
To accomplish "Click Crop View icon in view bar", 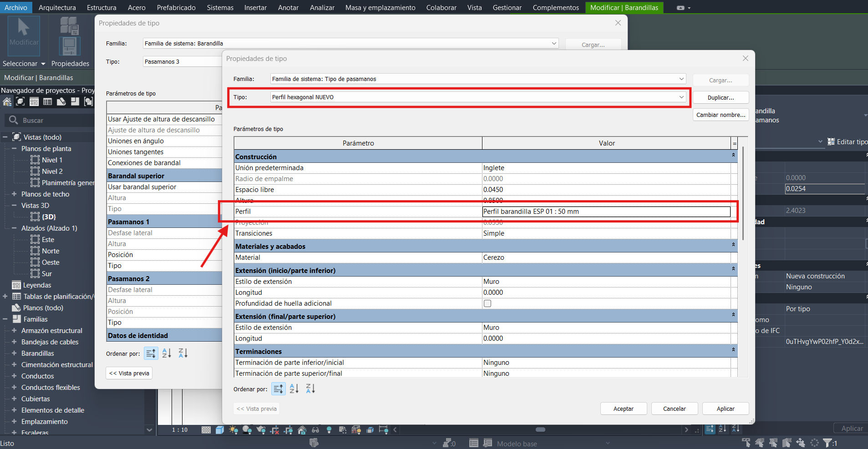I will (x=274, y=430).
